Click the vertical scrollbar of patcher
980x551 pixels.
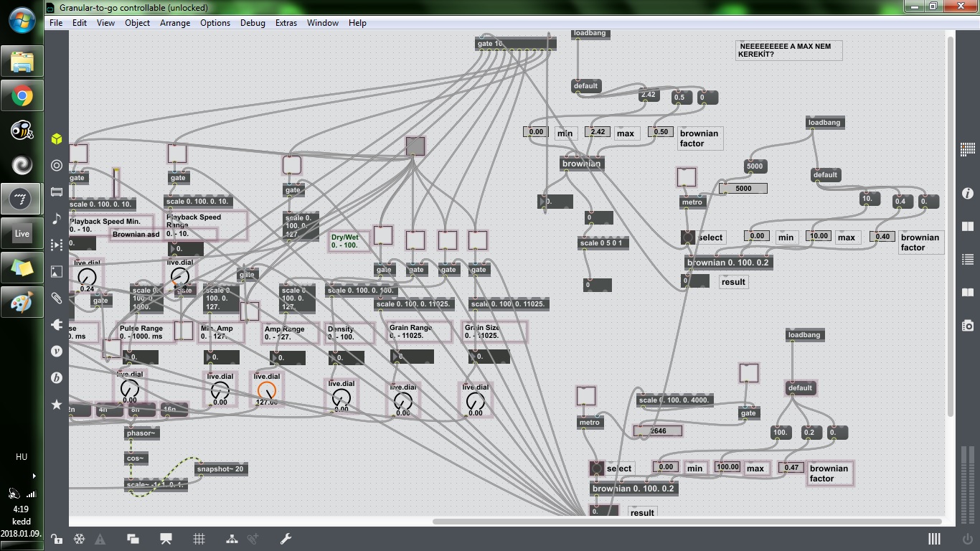pos(951,226)
